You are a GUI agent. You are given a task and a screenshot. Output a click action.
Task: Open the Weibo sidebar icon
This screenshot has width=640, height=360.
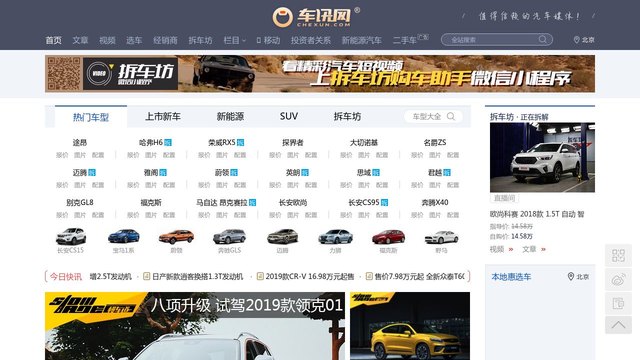coord(618,280)
